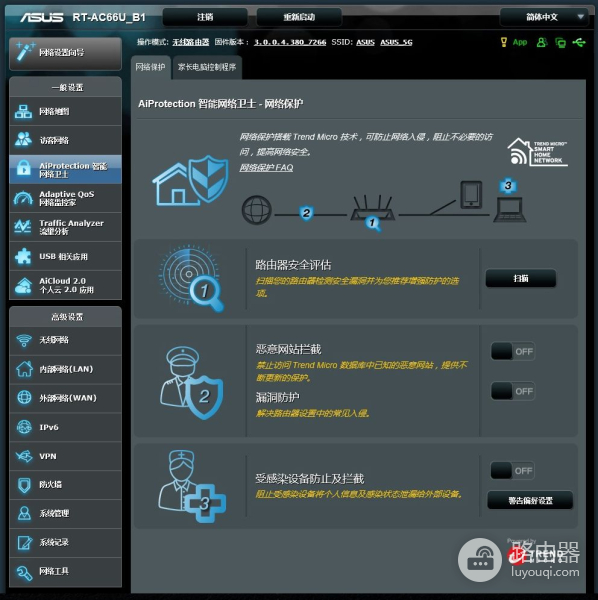Screen dimensions: 598x600
Task: Click the App lightbulb status icon
Action: click(x=503, y=42)
